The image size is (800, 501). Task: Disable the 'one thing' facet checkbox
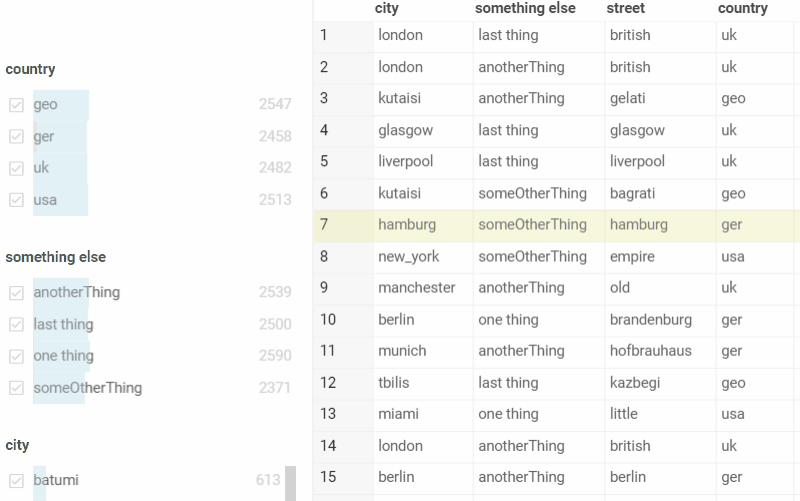tap(16, 356)
